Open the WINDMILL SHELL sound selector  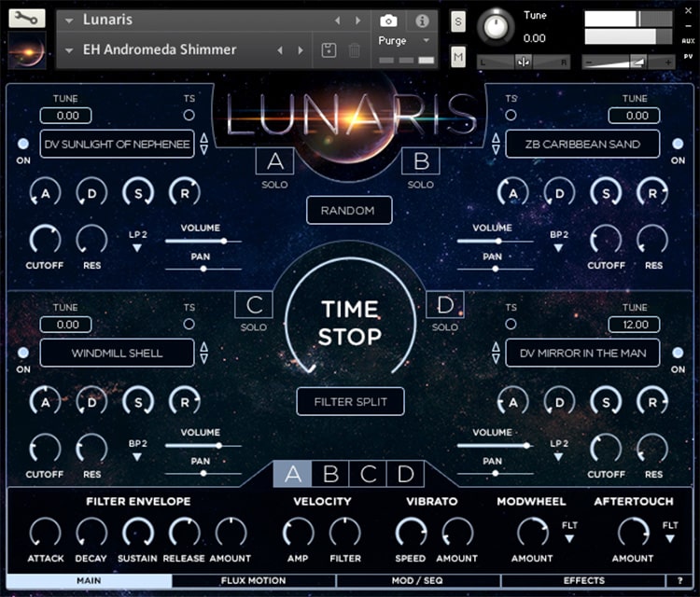pyautogui.click(x=117, y=353)
